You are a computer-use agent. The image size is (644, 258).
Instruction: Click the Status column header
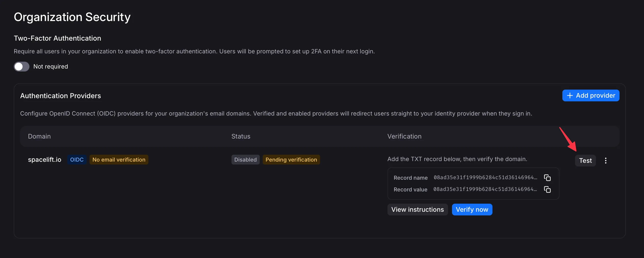pos(241,136)
